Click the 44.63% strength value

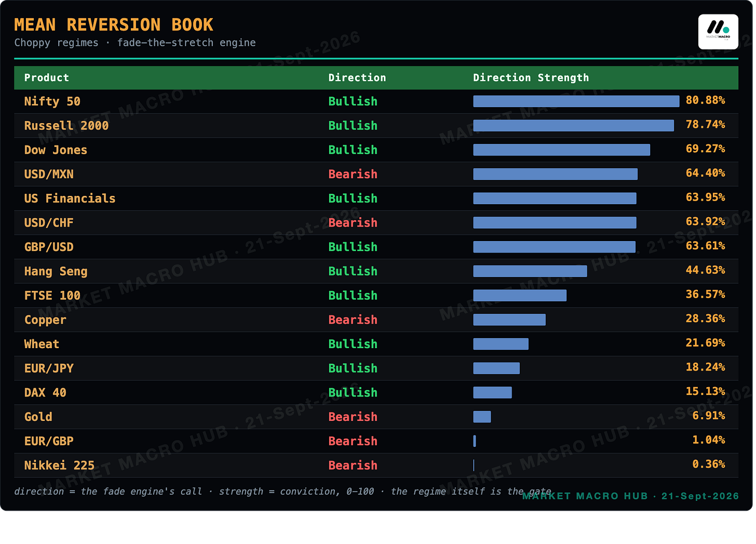[705, 270]
